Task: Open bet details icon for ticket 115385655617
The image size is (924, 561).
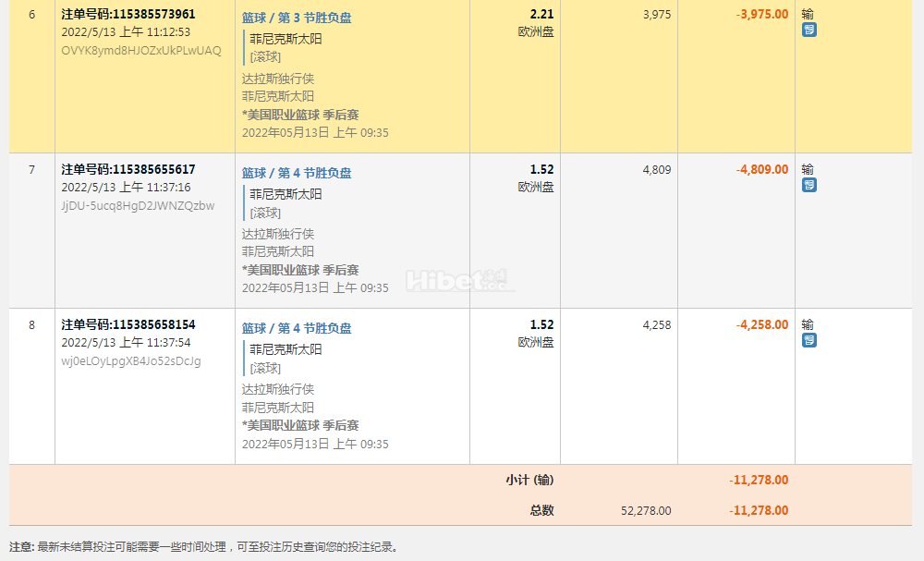Action: (x=808, y=185)
